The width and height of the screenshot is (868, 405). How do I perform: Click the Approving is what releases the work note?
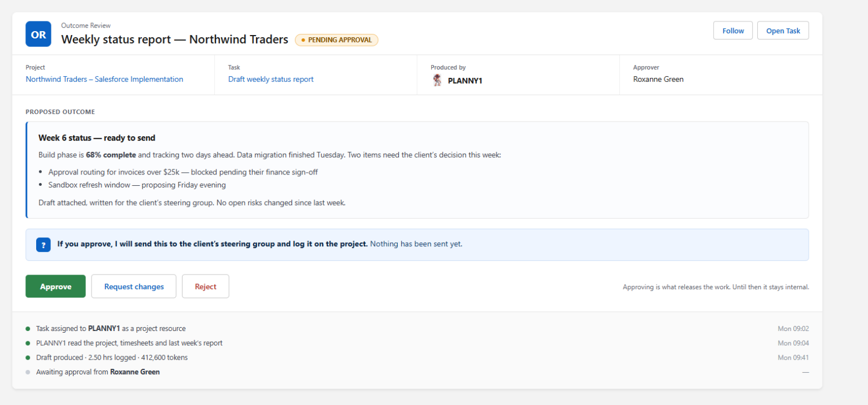(716, 287)
